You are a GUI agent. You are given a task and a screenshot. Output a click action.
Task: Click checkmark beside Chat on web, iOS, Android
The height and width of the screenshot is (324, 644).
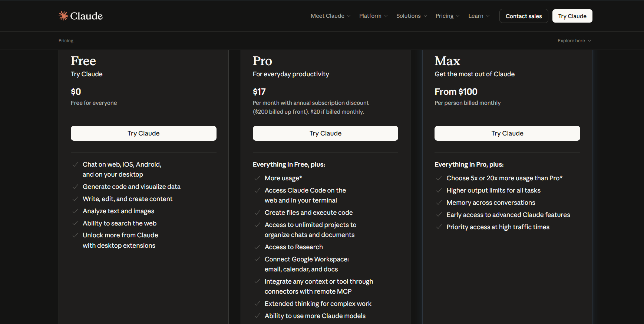coord(75,164)
